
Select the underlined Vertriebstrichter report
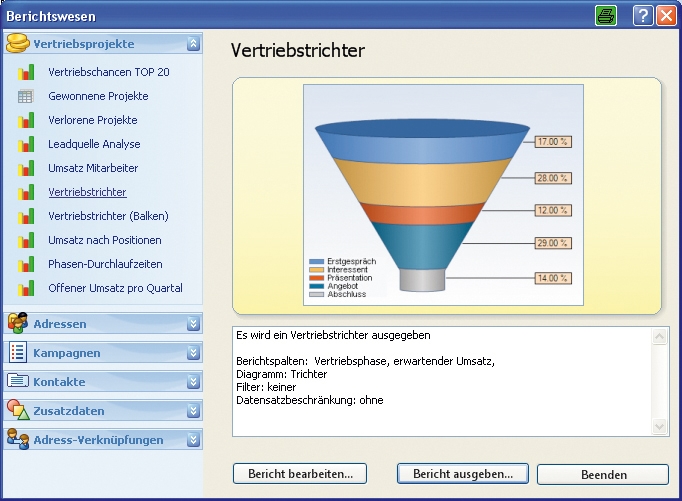coord(87,192)
